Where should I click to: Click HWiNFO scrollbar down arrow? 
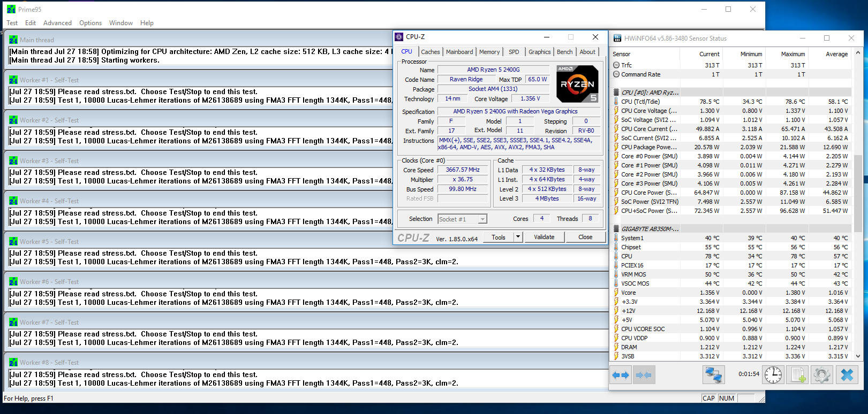tap(858, 356)
